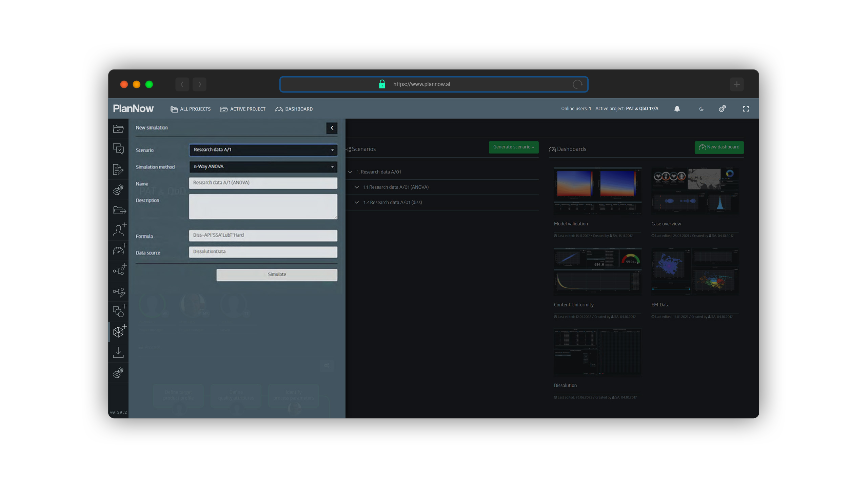Viewport: 868px width, 488px height.
Task: Click the Description text area
Action: (263, 206)
